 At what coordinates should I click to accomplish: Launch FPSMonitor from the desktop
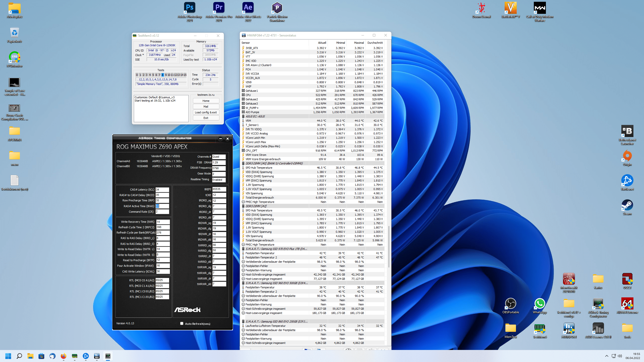(15, 60)
